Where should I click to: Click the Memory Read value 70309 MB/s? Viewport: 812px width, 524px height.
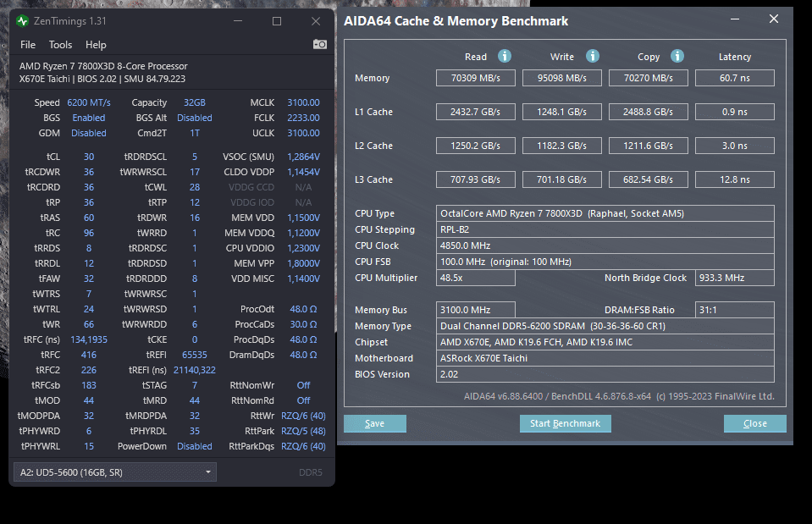click(x=475, y=78)
